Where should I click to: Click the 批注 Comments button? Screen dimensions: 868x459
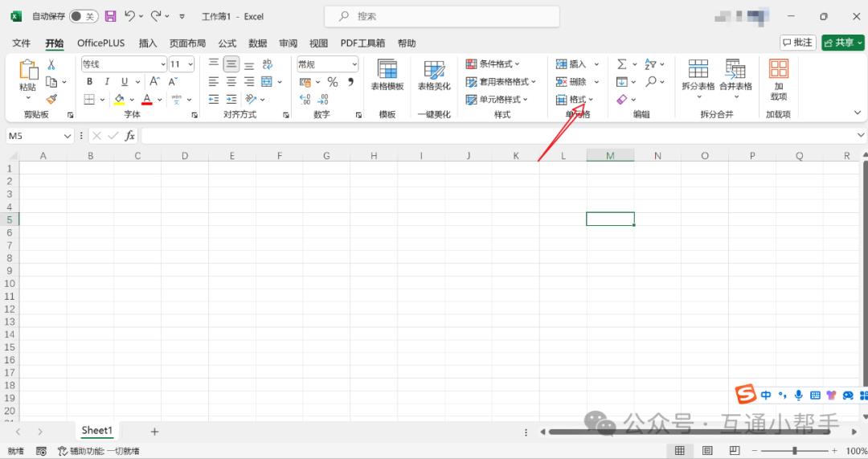click(x=798, y=43)
